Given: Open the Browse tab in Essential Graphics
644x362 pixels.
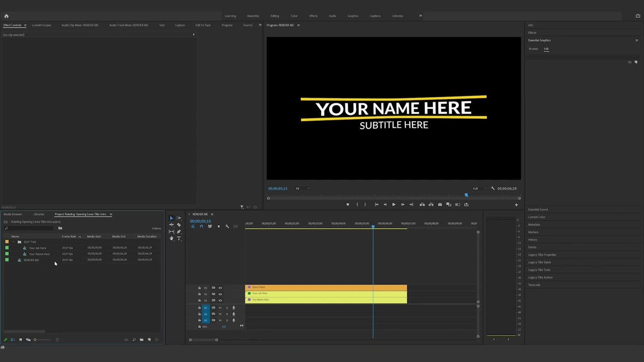Looking at the screenshot, I should [533, 49].
